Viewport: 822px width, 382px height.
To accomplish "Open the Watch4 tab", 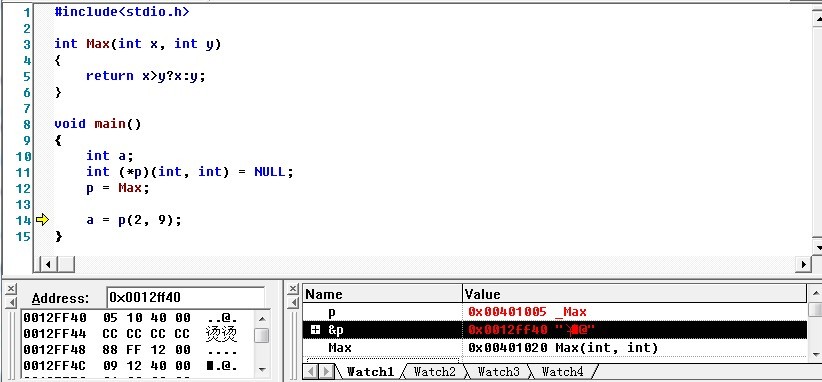I will [562, 372].
